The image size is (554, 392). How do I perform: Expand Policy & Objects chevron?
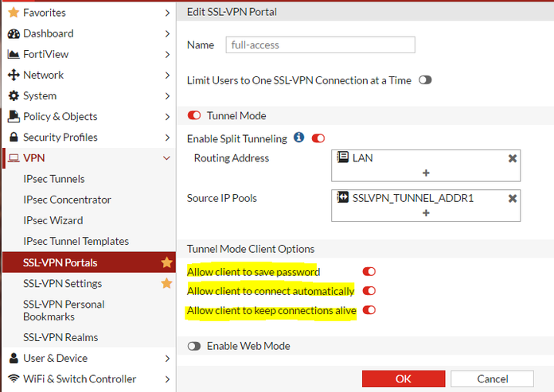(167, 117)
